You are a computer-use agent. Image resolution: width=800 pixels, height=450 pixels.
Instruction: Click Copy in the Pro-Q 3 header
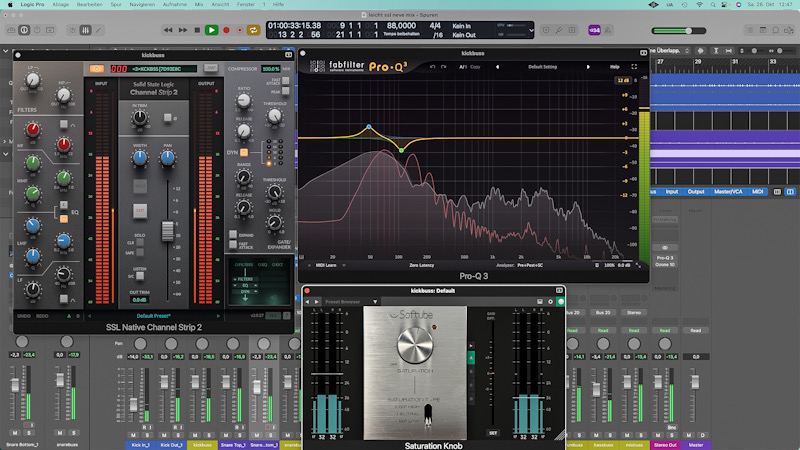click(476, 67)
